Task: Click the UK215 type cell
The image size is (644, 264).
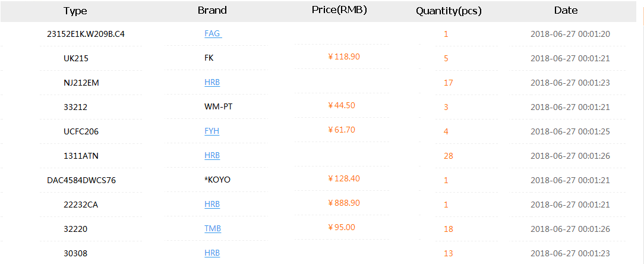Action: [76, 58]
